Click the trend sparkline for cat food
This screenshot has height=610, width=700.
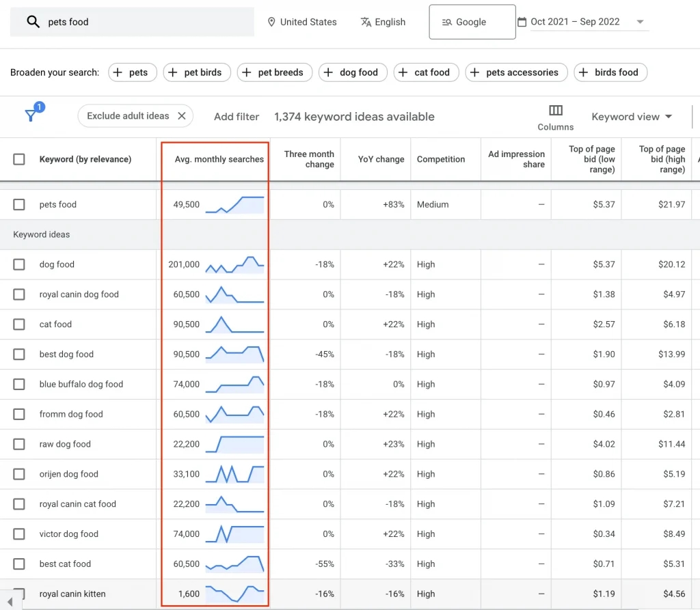point(235,324)
